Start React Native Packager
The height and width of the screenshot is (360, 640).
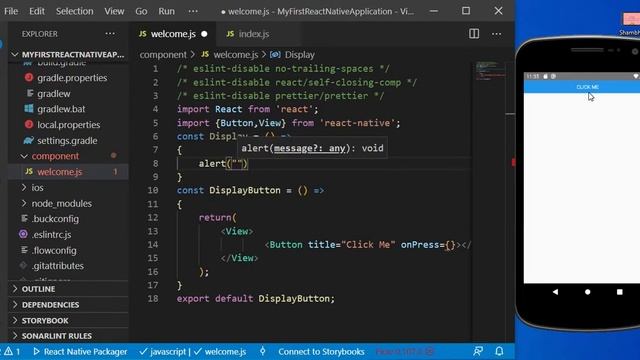pos(80,351)
